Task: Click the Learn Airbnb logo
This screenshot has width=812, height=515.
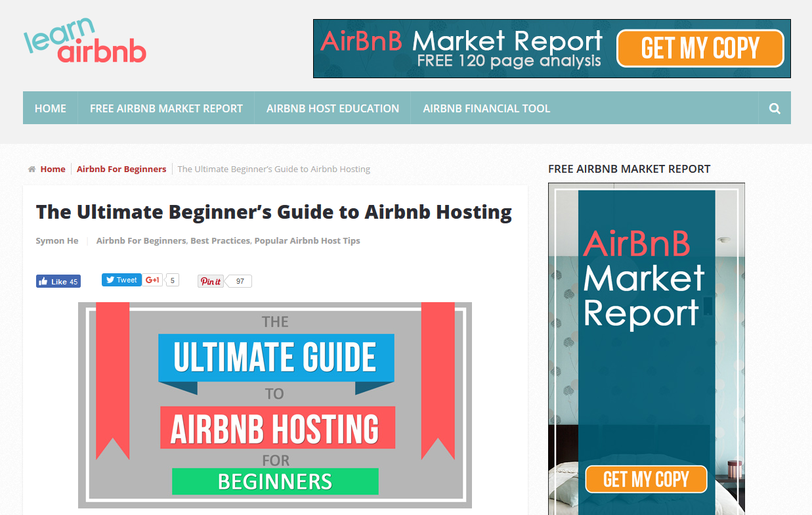Action: click(x=85, y=41)
